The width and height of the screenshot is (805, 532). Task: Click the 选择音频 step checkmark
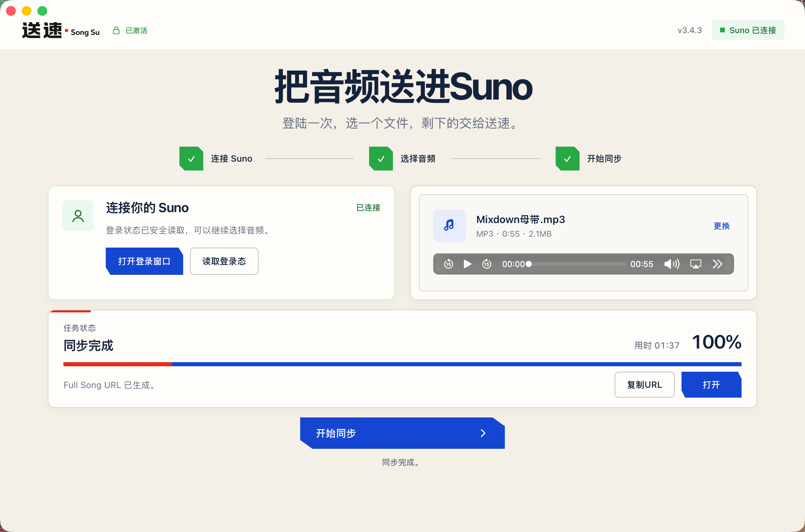tap(381, 159)
